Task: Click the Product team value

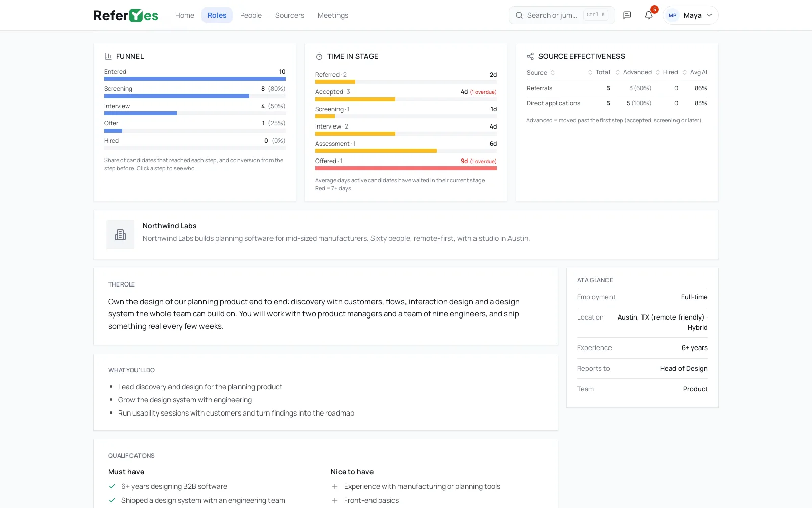Action: [x=695, y=389]
